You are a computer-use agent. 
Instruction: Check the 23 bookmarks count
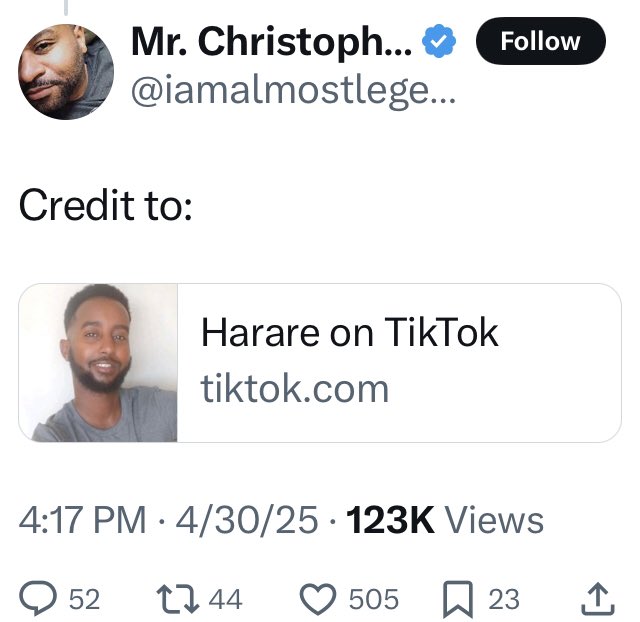click(504, 599)
